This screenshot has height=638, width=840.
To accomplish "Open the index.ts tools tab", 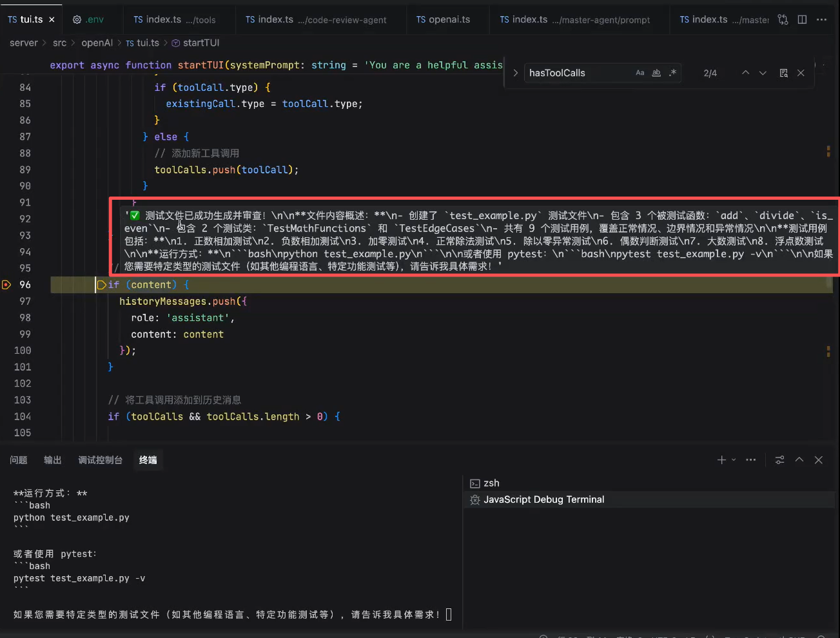I will click(174, 19).
